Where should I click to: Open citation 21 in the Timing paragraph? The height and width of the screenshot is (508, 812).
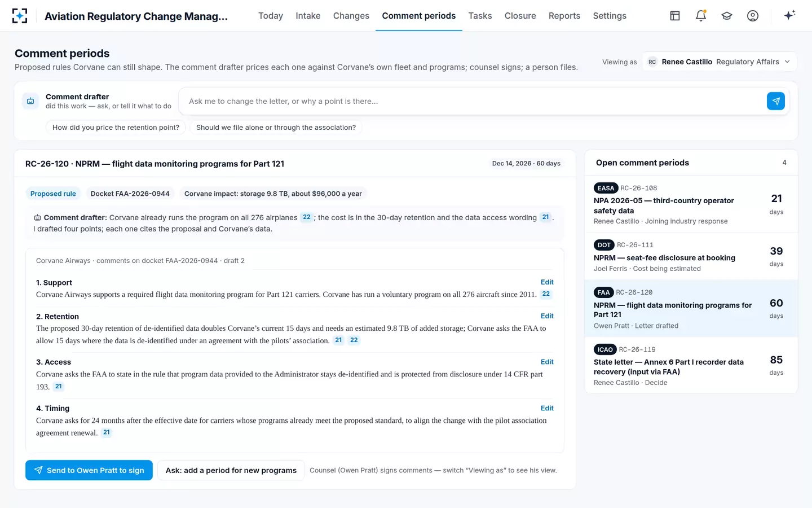(x=107, y=432)
